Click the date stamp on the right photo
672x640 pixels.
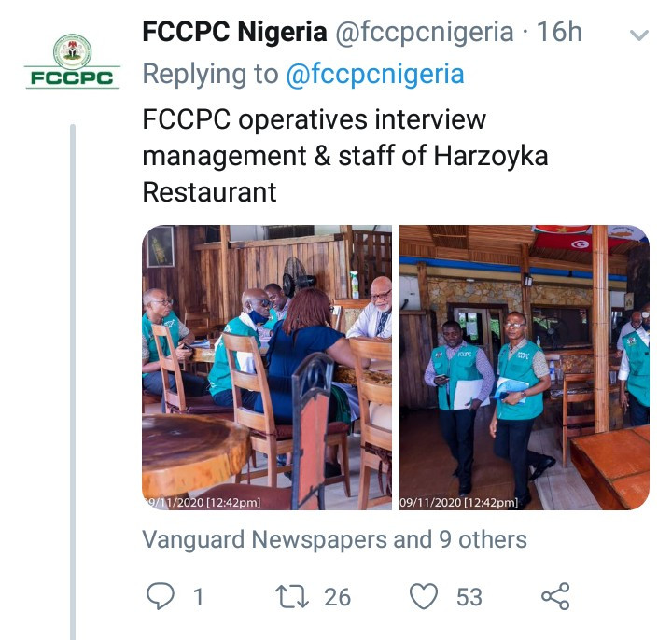(459, 503)
